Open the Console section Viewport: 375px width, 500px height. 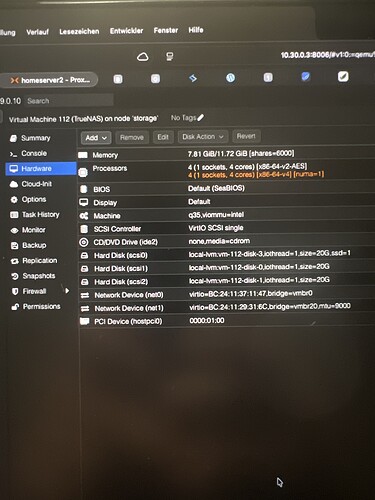[x=34, y=153]
